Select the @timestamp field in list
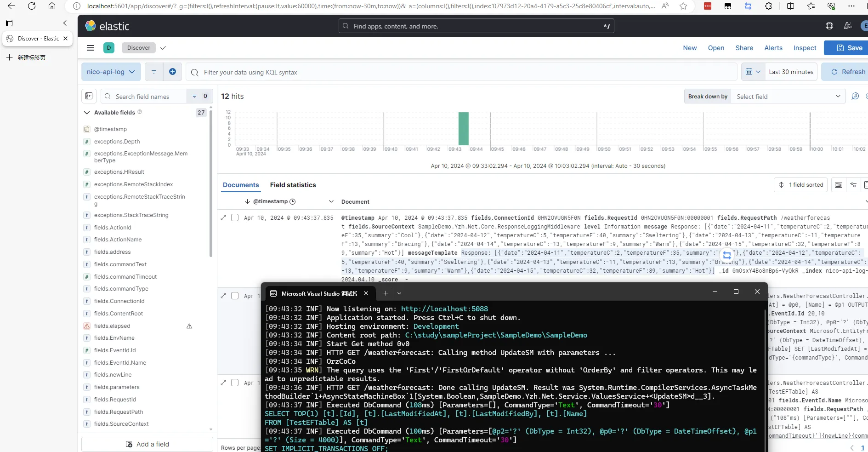Image resolution: width=868 pixels, height=452 pixels. click(x=110, y=129)
